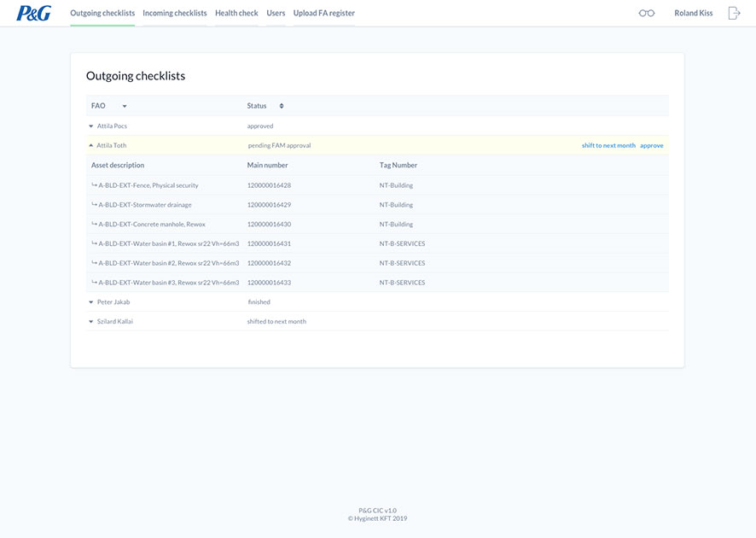
Task: Sort by FAO column arrow
Action: tap(125, 106)
